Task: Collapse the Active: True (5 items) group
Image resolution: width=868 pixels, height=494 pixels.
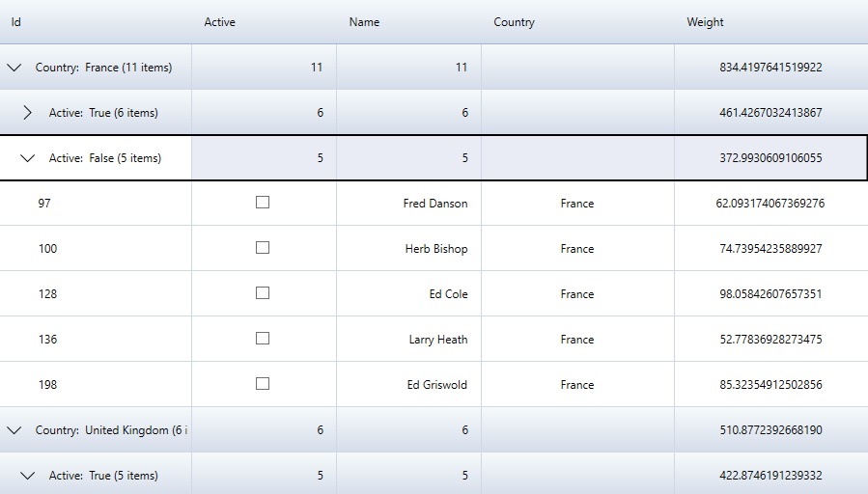Action: pyautogui.click(x=28, y=476)
